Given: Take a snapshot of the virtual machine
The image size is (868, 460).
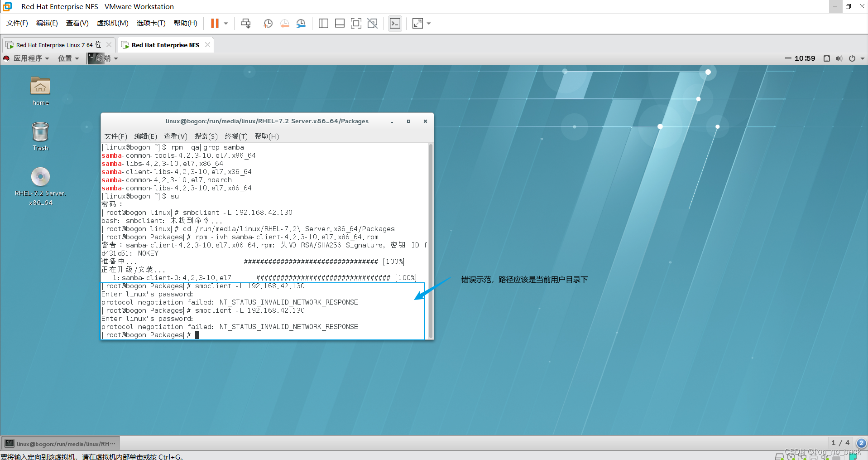Looking at the screenshot, I should 268,23.
